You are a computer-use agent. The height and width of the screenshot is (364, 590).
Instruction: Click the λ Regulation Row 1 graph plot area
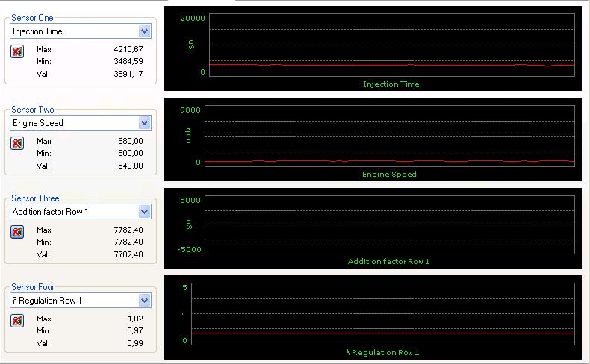click(x=383, y=314)
